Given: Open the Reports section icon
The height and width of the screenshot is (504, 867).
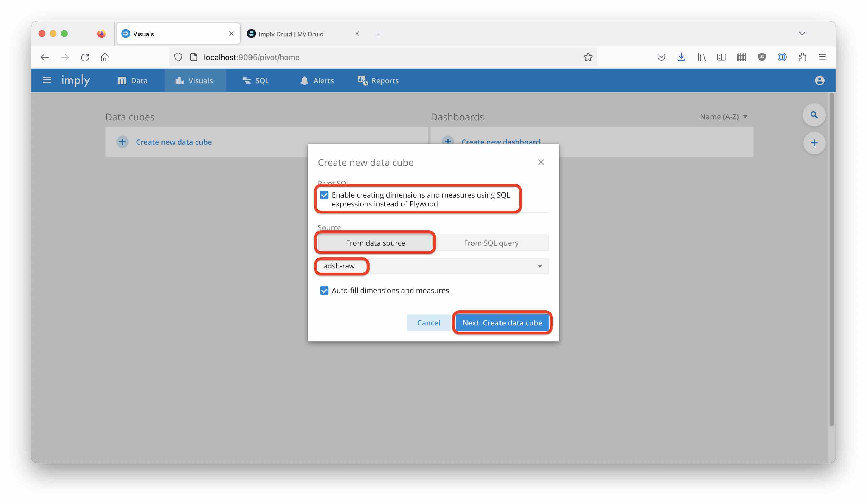Looking at the screenshot, I should [x=361, y=80].
